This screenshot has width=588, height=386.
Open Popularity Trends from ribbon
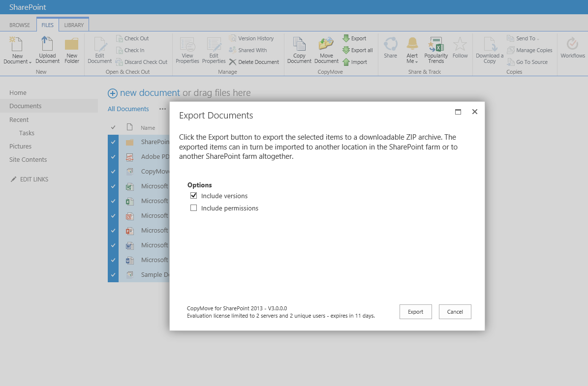pos(436,50)
